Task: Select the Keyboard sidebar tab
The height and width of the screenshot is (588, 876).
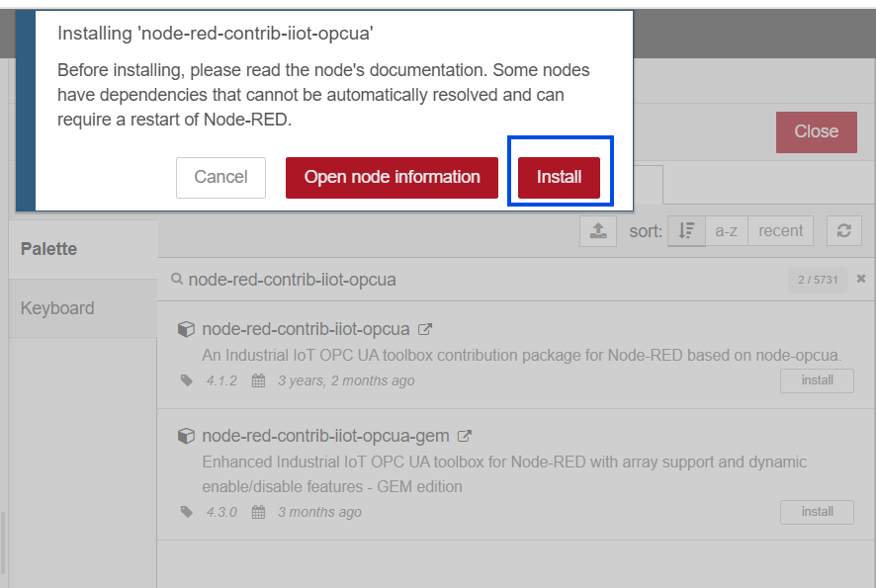Action: (83, 308)
